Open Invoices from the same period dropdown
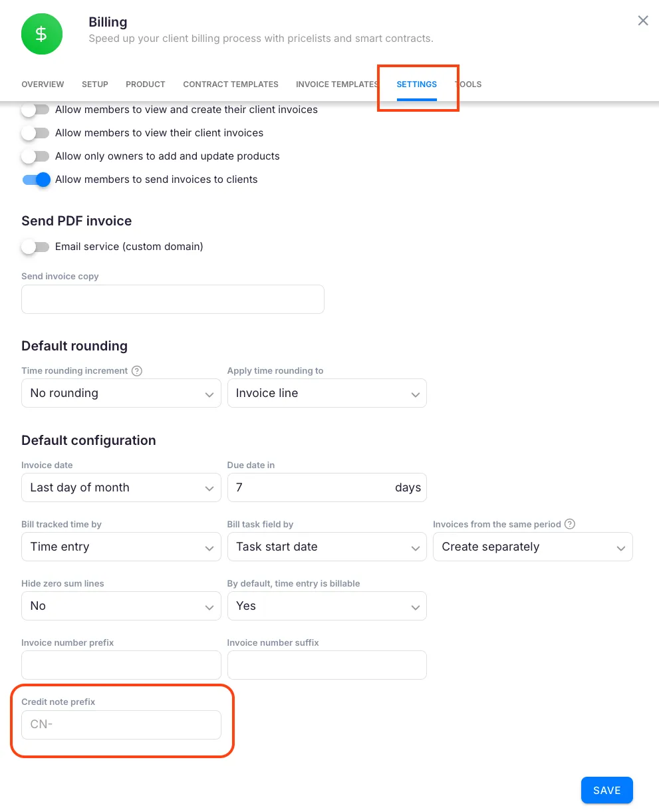This screenshot has height=812, width=659. point(533,547)
